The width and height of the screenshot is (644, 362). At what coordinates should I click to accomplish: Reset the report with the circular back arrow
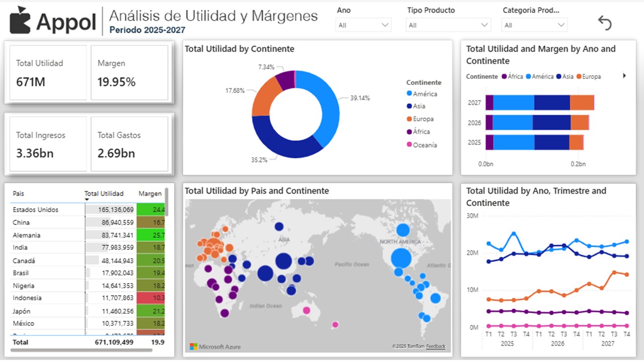coord(605,22)
